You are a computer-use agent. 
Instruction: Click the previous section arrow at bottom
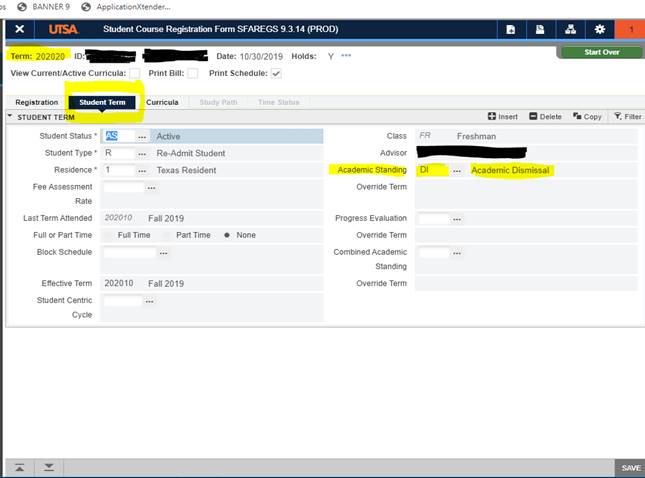[19, 467]
